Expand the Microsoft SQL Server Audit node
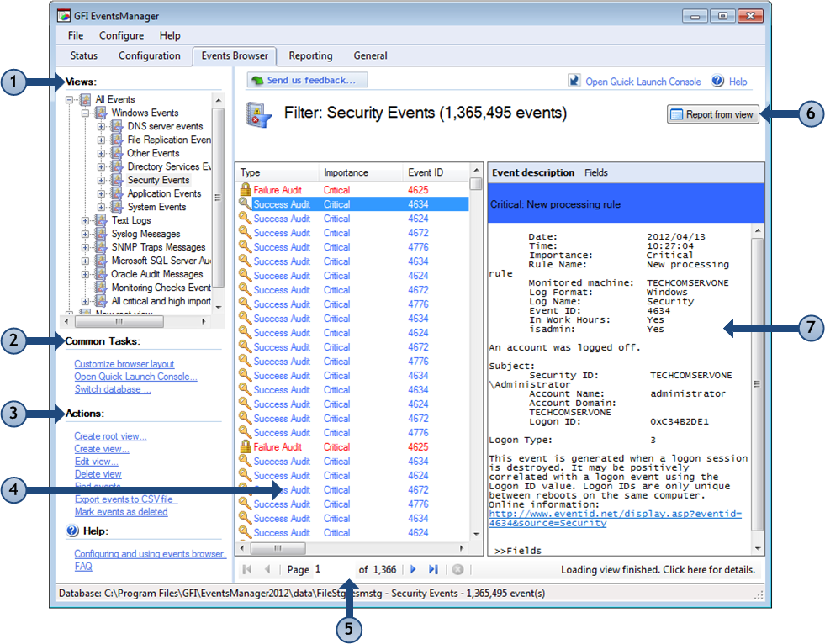This screenshot has width=825, height=644. tap(85, 261)
